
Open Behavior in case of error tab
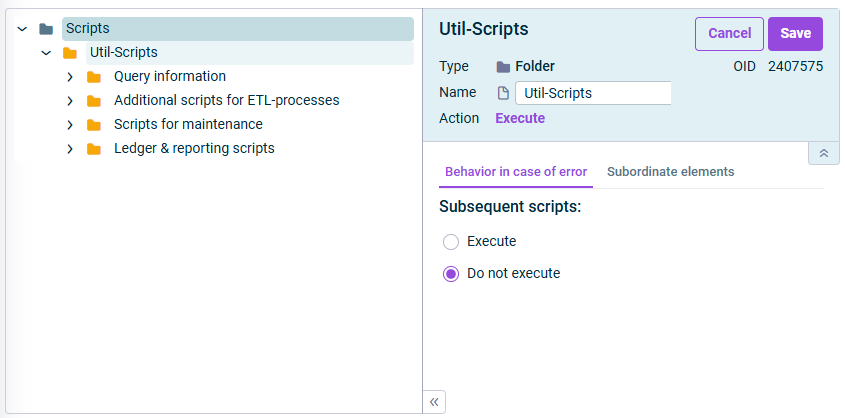tap(516, 172)
